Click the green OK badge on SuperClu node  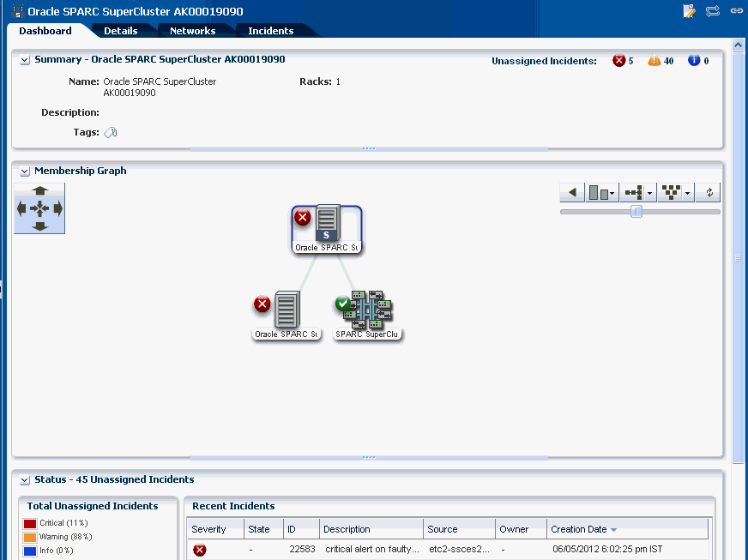pyautogui.click(x=342, y=304)
